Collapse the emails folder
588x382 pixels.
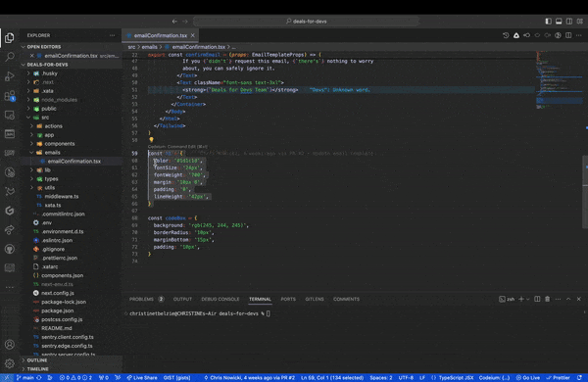pos(32,153)
